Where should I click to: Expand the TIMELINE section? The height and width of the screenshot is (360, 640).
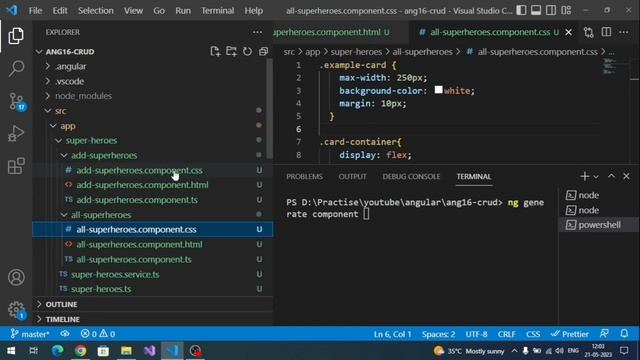[153, 319]
